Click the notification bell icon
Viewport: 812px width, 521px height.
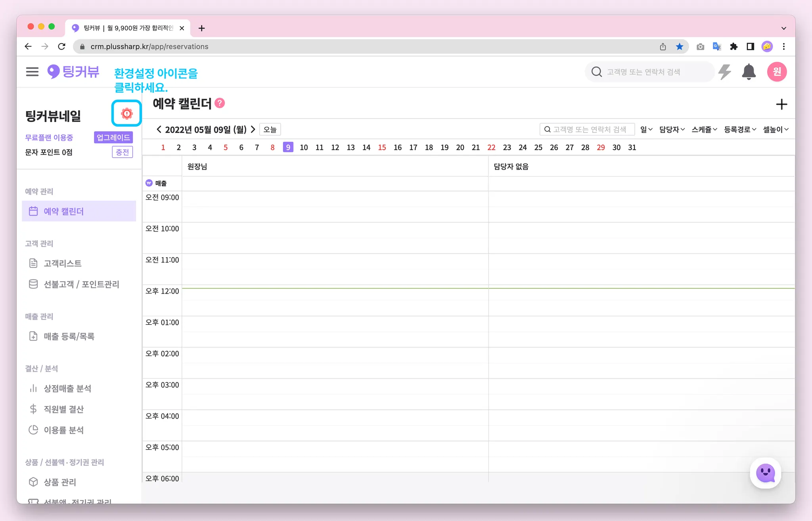pyautogui.click(x=749, y=72)
